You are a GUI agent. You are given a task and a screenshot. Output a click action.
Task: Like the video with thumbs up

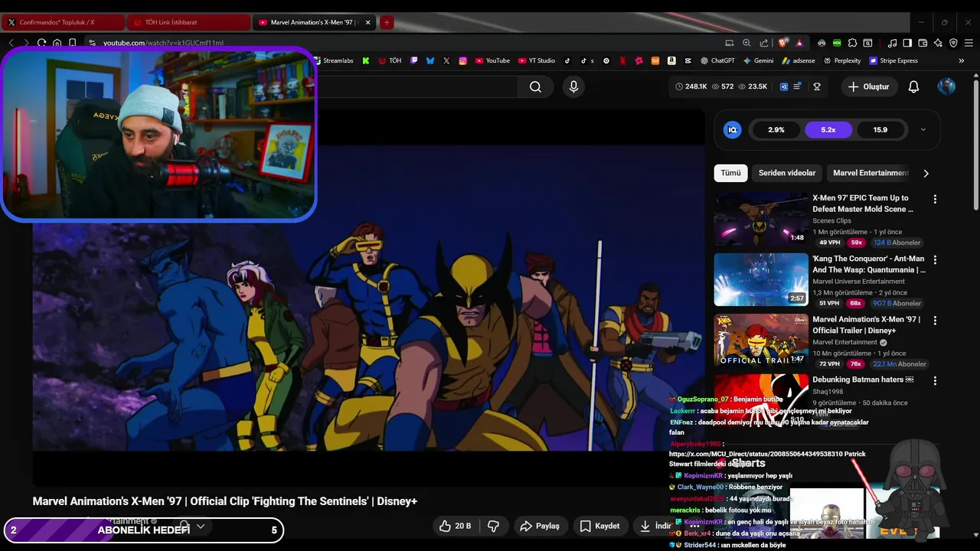pos(455,526)
